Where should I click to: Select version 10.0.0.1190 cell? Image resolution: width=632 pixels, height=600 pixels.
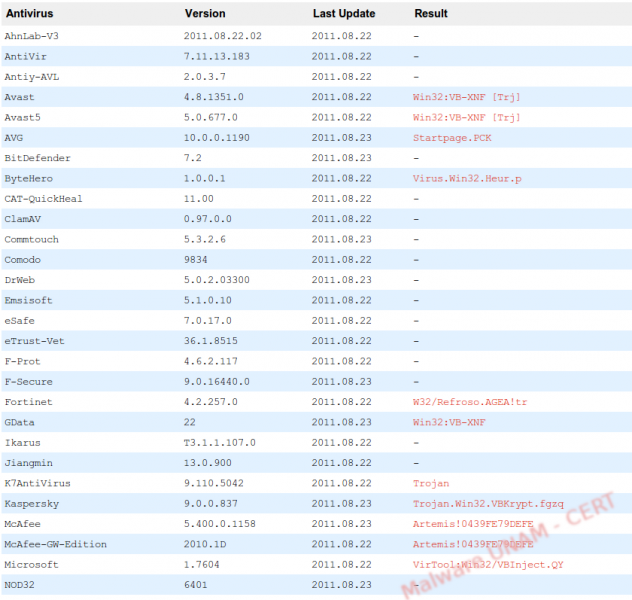tap(216, 138)
